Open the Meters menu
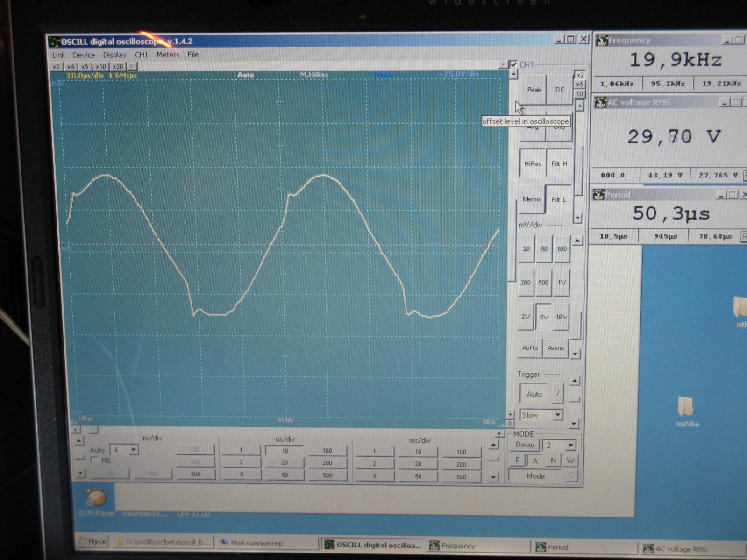This screenshot has height=560, width=747. (x=168, y=55)
